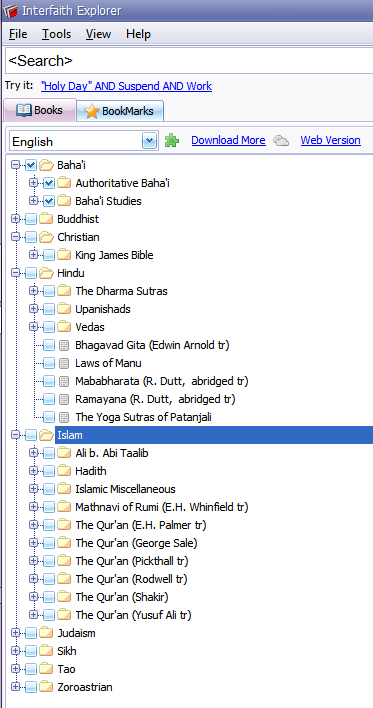Screen dimensions: 373x708
Task: Open the File menu
Action: click(x=18, y=34)
